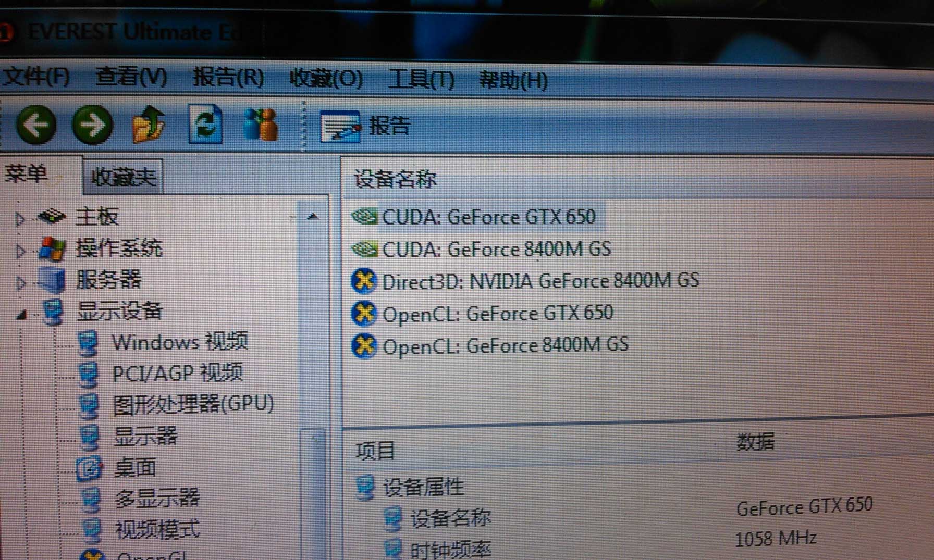Click the 报告 report toolbar button

click(366, 126)
